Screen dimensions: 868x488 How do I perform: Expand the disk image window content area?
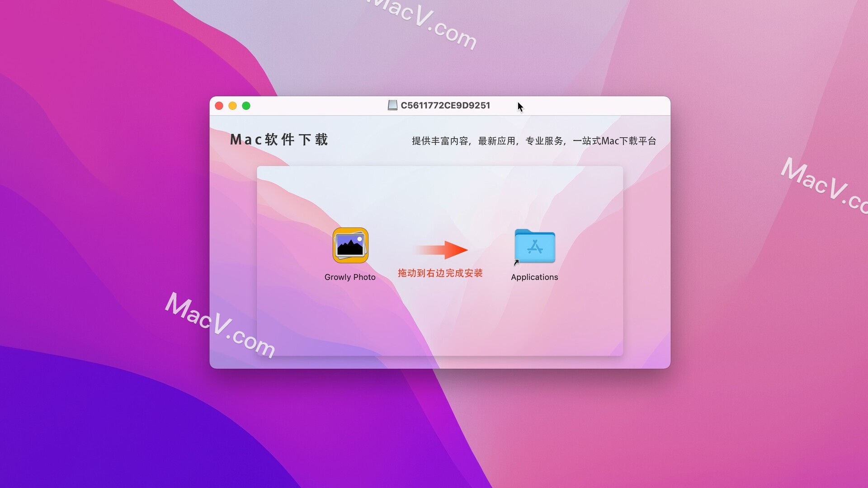point(246,106)
